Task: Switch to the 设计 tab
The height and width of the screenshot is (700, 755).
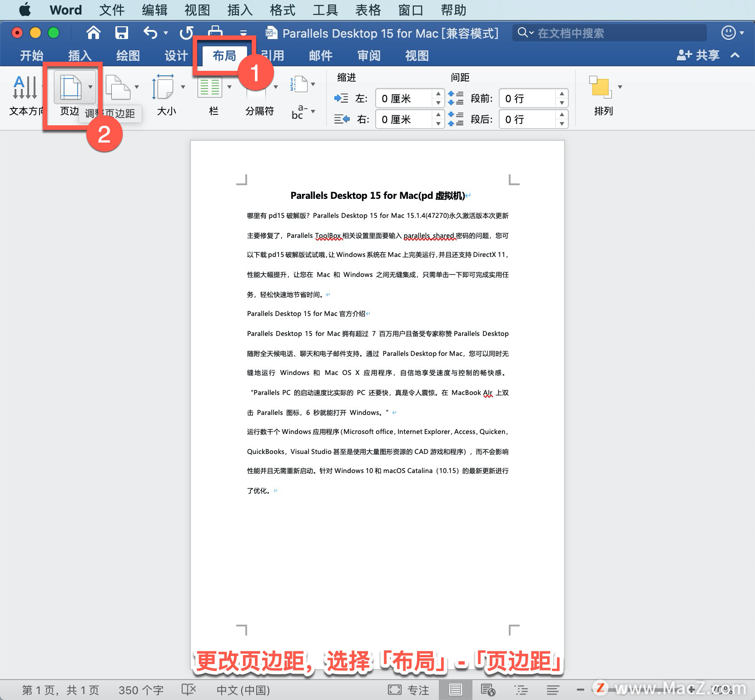Action: [176, 56]
